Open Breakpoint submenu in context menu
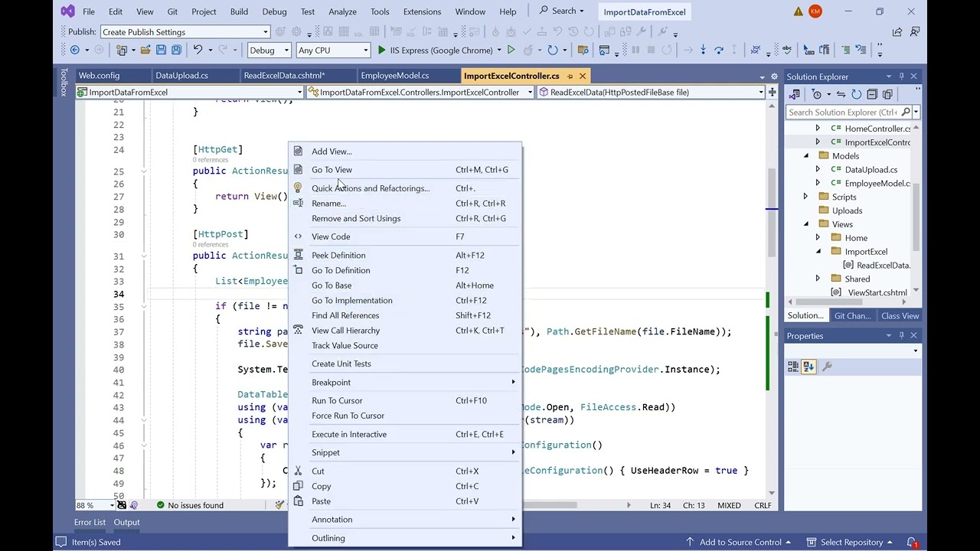980x551 pixels. tap(405, 383)
